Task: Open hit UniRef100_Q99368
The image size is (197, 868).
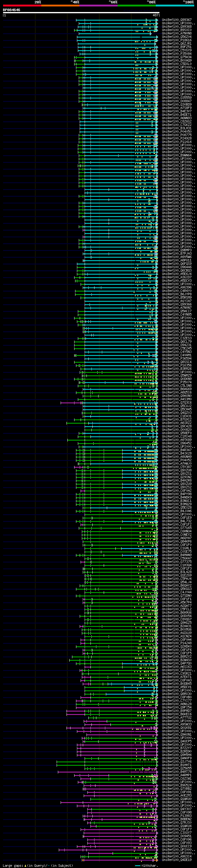Action: click(177, 26)
